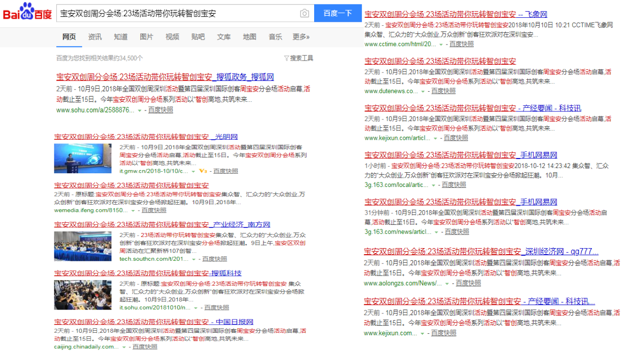Open 百度快照 for www.kejixun.com/articl result
The height and width of the screenshot is (353, 644).
point(456,138)
